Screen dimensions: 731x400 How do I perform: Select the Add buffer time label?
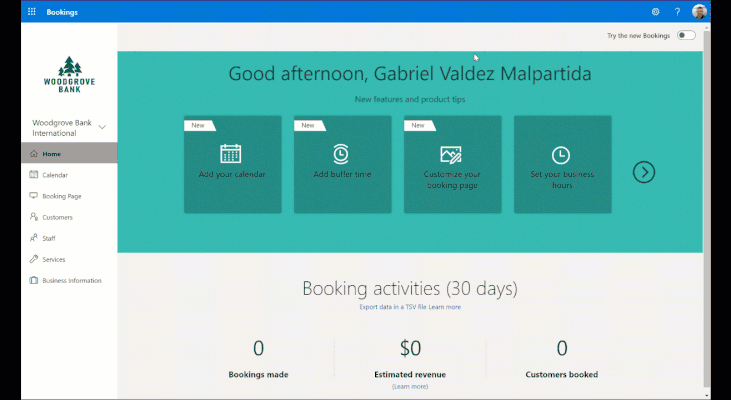(342, 174)
